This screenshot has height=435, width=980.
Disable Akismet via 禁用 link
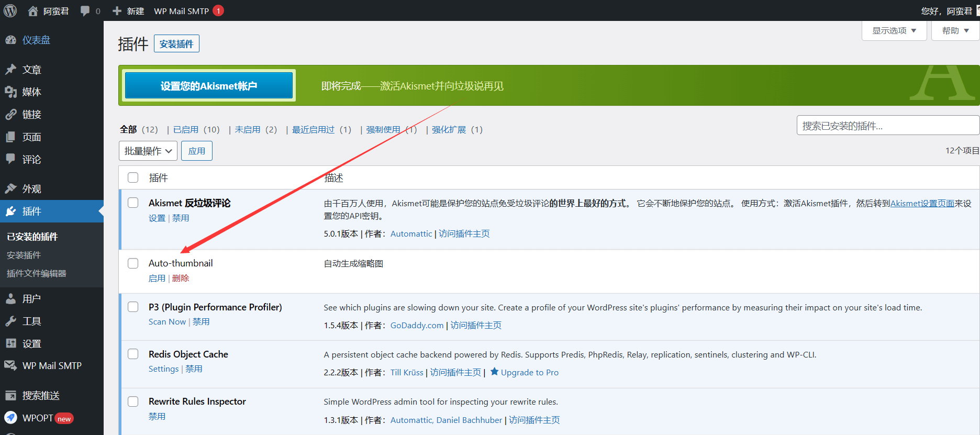tap(181, 218)
